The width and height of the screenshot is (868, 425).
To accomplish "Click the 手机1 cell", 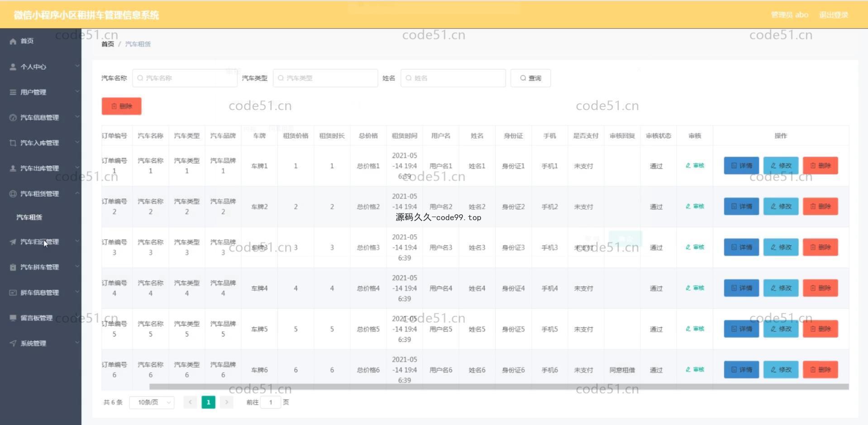I will tap(549, 166).
